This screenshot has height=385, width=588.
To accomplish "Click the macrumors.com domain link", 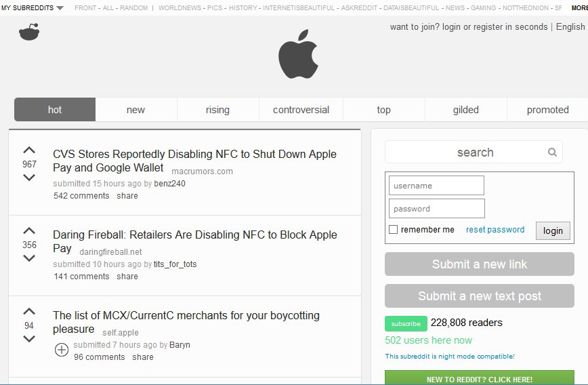I will (202, 171).
